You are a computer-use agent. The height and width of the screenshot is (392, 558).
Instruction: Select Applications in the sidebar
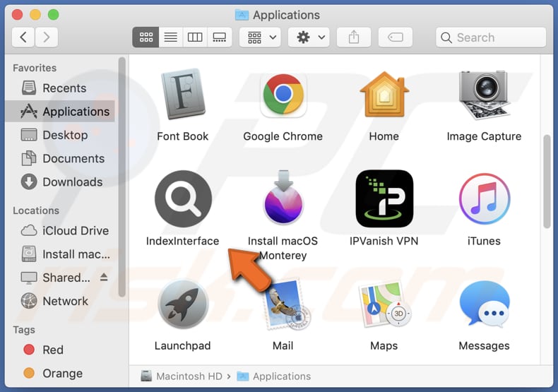tap(60, 112)
